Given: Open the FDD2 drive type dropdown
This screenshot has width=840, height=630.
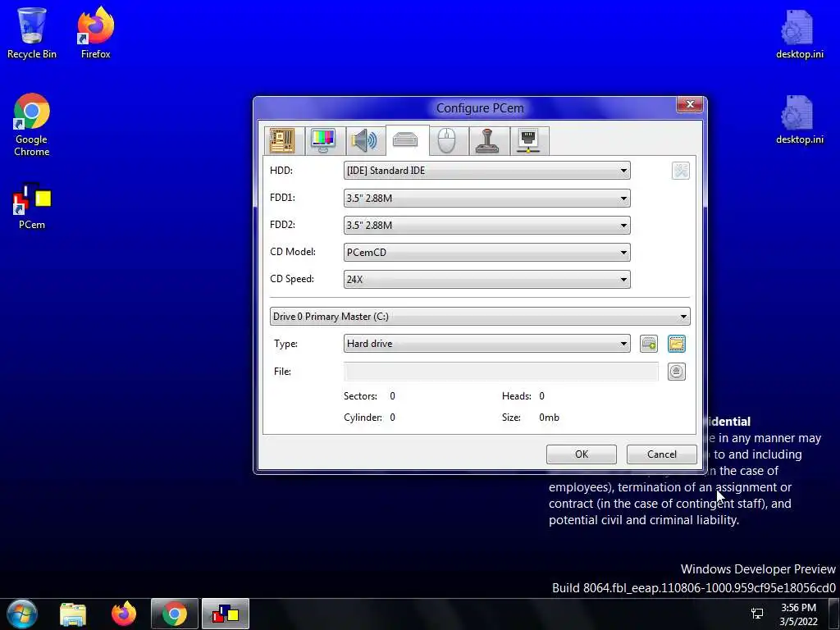Looking at the screenshot, I should pos(486,225).
